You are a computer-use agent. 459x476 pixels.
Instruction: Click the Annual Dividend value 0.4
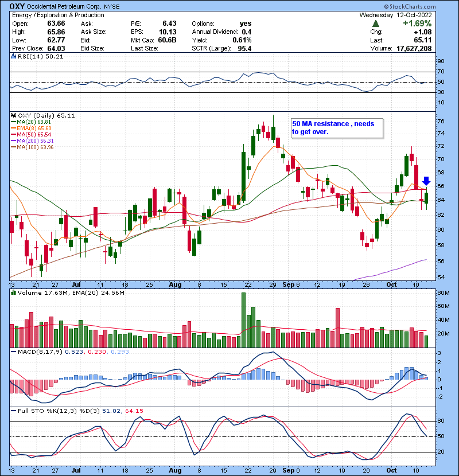pos(246,32)
